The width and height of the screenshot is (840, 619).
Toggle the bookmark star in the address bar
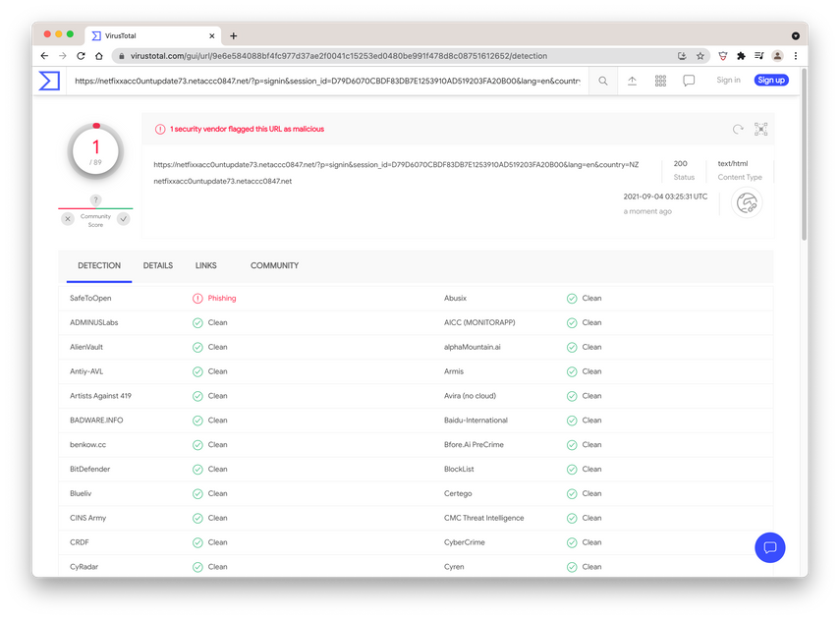[700, 56]
